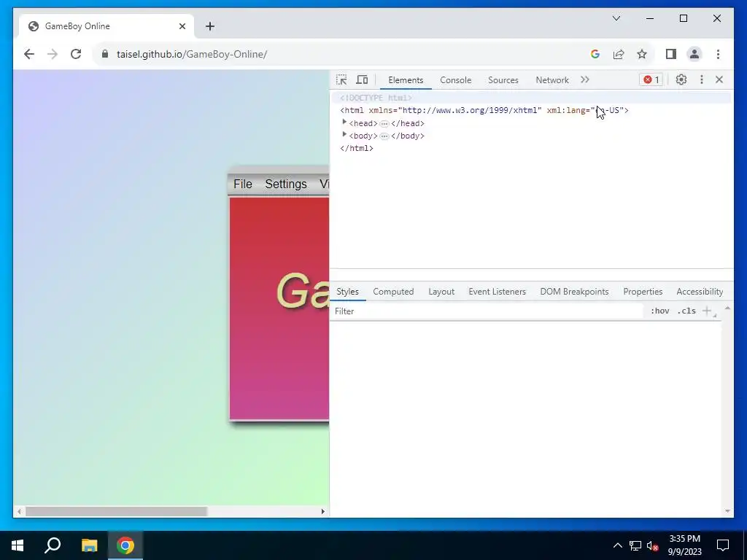The height and width of the screenshot is (560, 747).
Task: Click the horizontal scrollbar left arrow
Action: click(18, 511)
